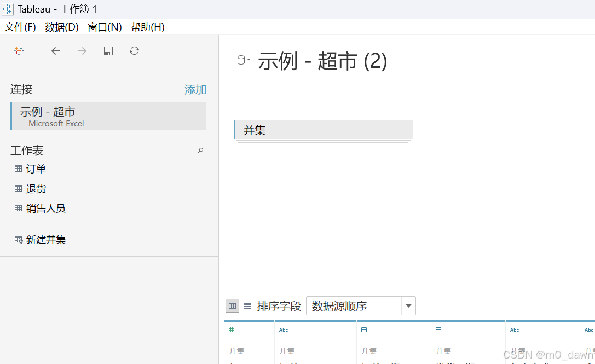Click the date type icon of the fourth column
The image size is (595, 364).
click(438, 330)
